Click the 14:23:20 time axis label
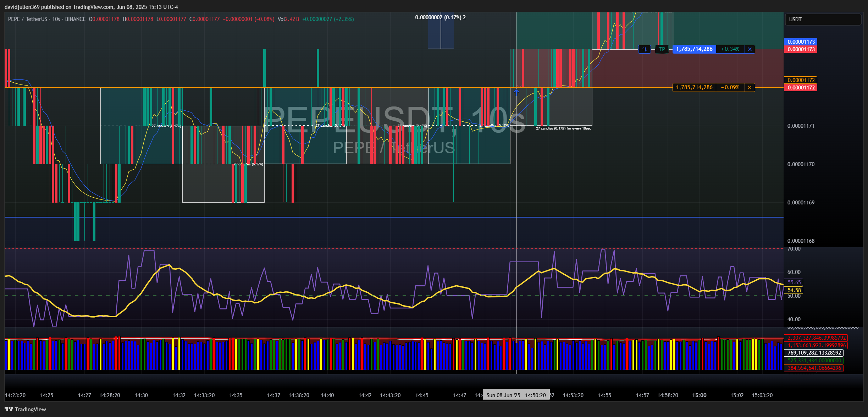Screen dimensions: 868x417 pyautogui.click(x=15, y=395)
